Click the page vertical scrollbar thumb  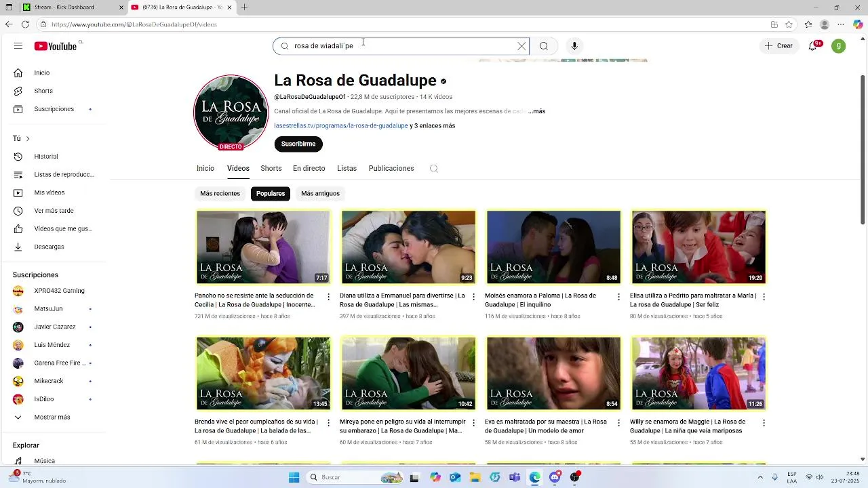[x=863, y=149]
